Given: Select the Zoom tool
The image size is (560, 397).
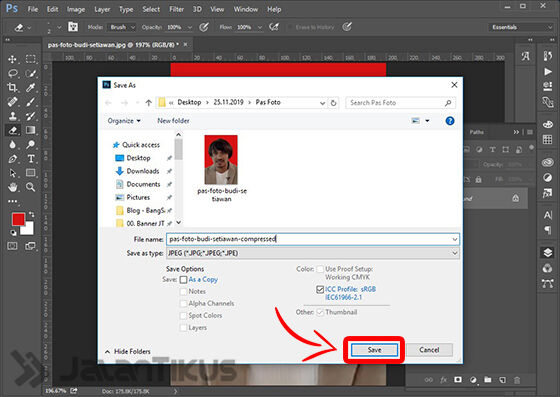Looking at the screenshot, I should 31,187.
